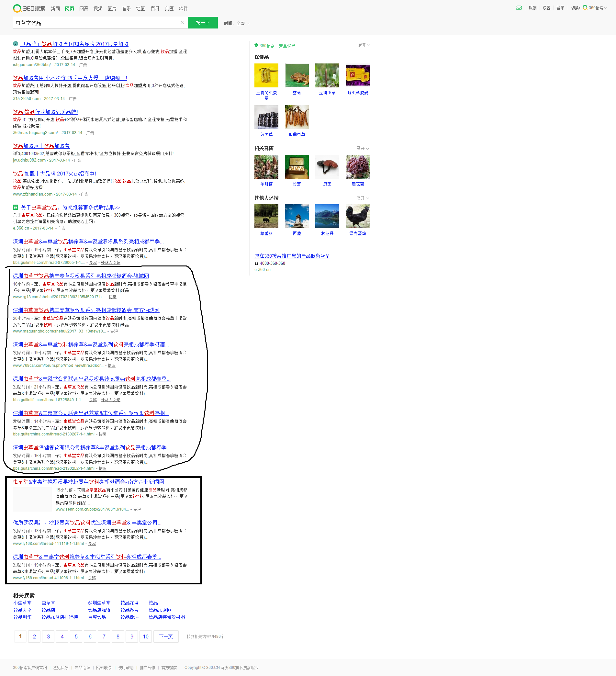
Task: Open the 鹿花菌 thumbnail
Action: 357,167
